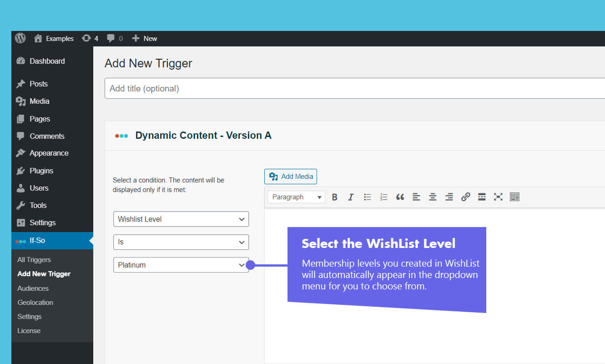Image resolution: width=605 pixels, height=364 pixels.
Task: Apply blockquote formatting
Action: (x=400, y=197)
